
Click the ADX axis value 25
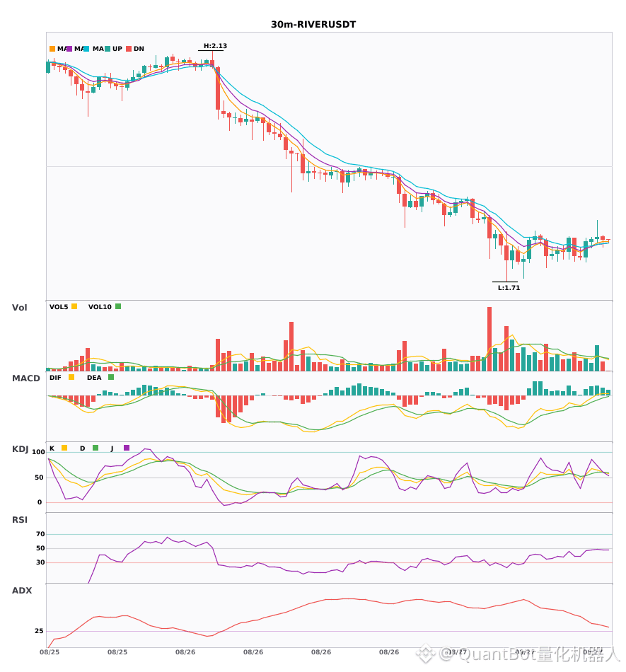[39, 631]
